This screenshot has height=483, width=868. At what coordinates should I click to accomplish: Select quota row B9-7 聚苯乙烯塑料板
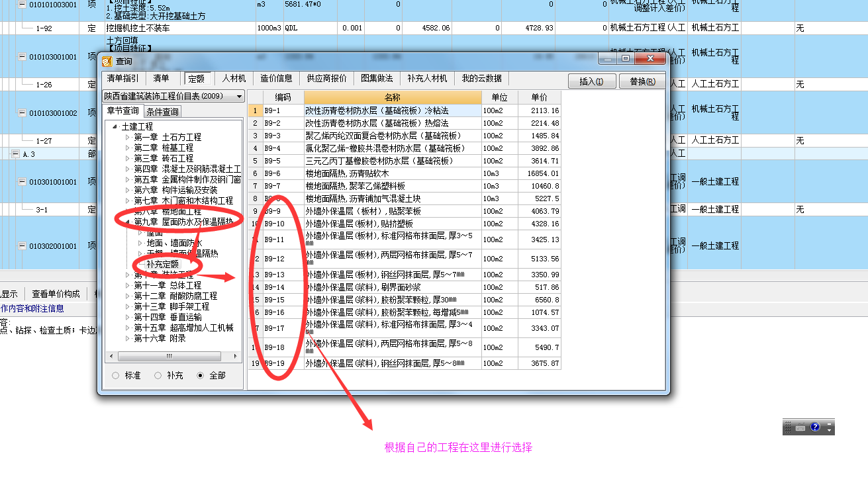(405, 186)
